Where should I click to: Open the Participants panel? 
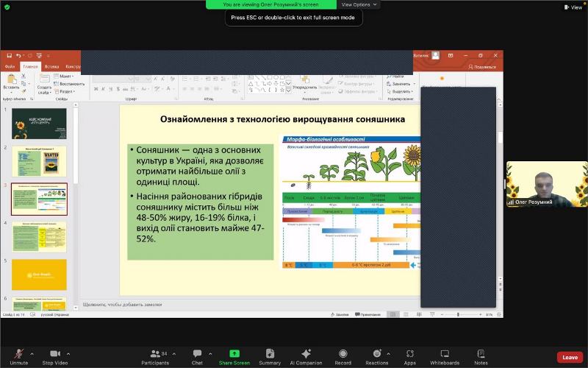pyautogui.click(x=155, y=354)
